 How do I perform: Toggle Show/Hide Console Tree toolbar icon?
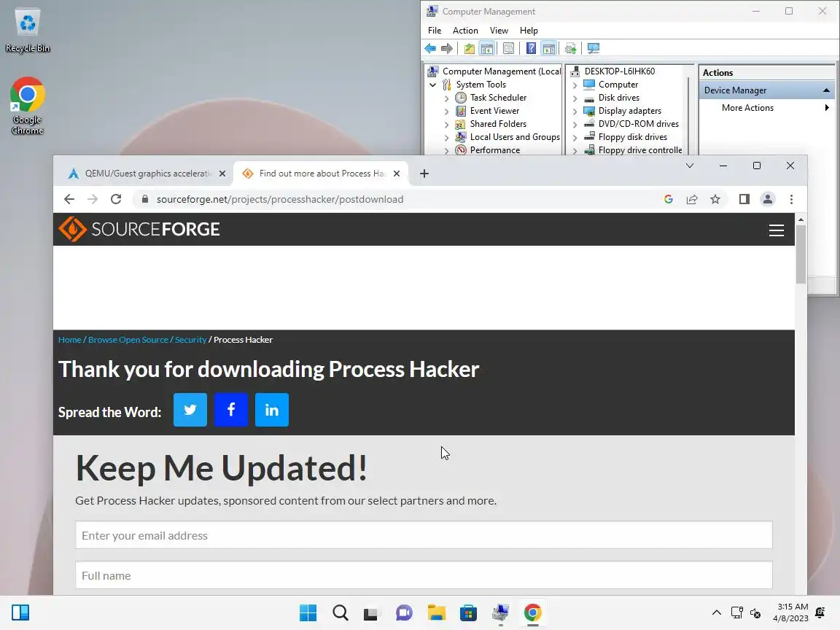click(x=486, y=49)
